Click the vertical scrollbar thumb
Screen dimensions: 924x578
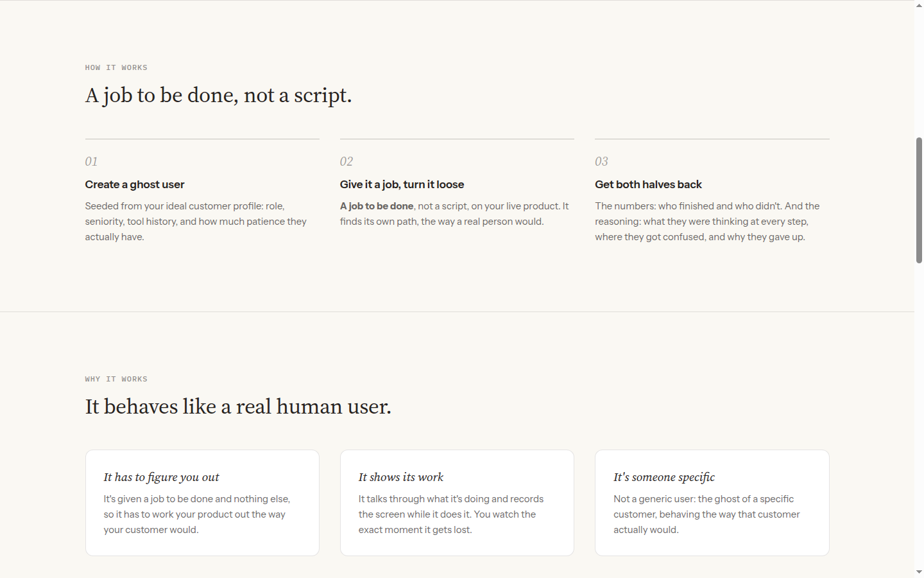click(x=919, y=200)
